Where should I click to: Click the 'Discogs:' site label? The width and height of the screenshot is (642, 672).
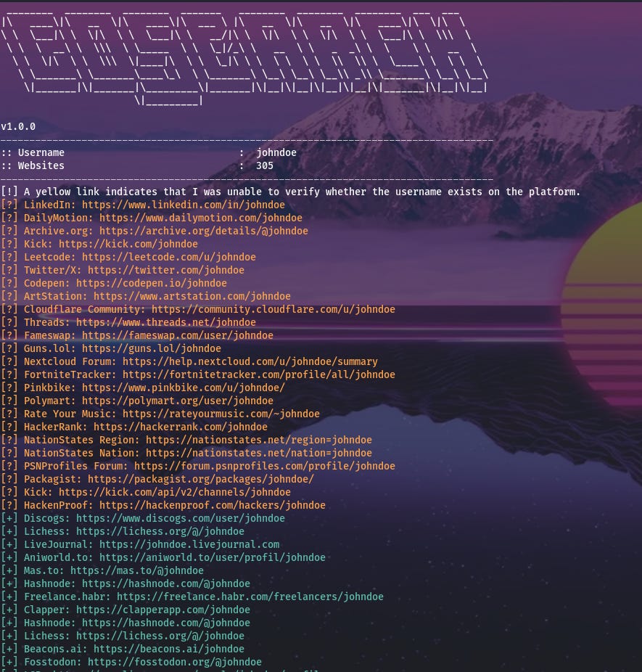tap(47, 519)
